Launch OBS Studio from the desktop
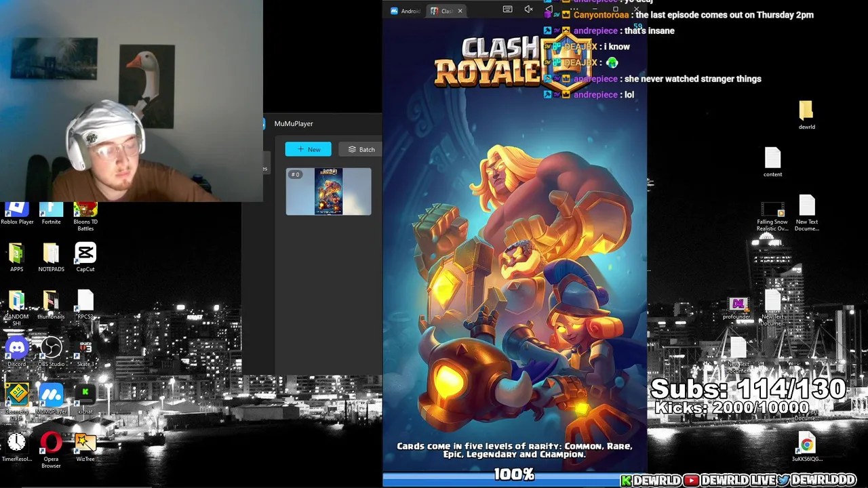Viewport: 868px width, 488px height. [x=51, y=352]
